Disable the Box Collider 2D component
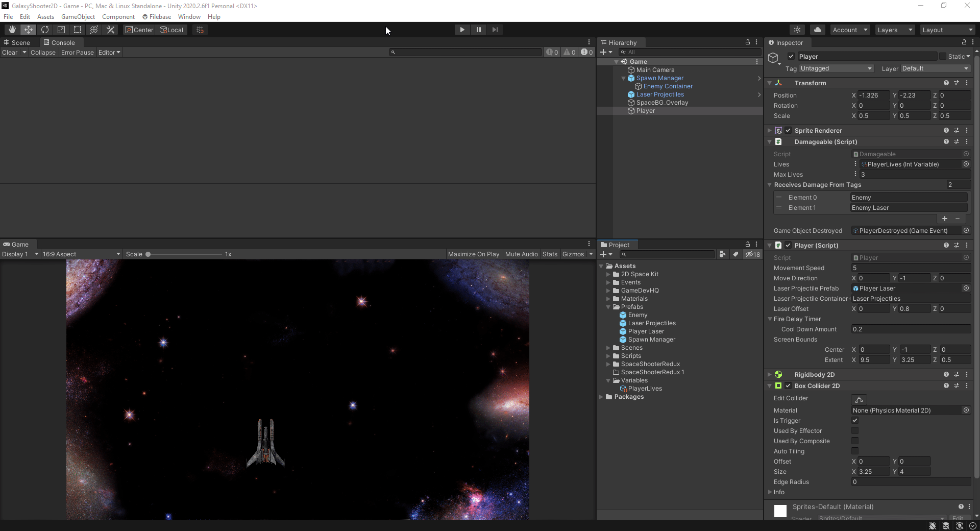Screen dimensions: 980x531 788,385
